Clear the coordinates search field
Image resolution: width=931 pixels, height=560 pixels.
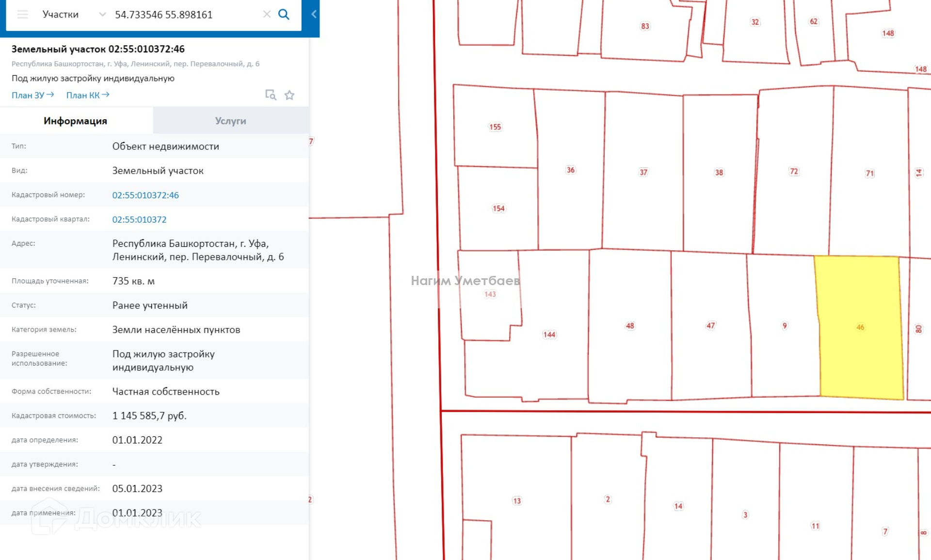click(x=267, y=15)
